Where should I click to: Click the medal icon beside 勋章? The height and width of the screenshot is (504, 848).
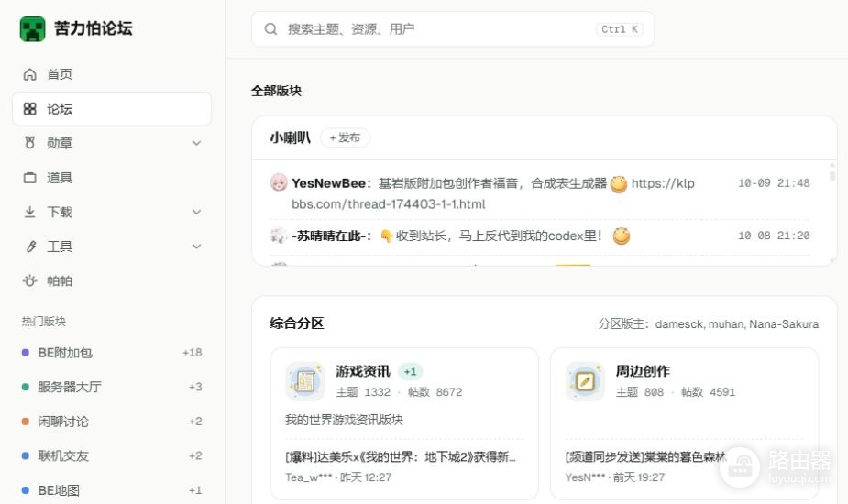click(x=29, y=143)
